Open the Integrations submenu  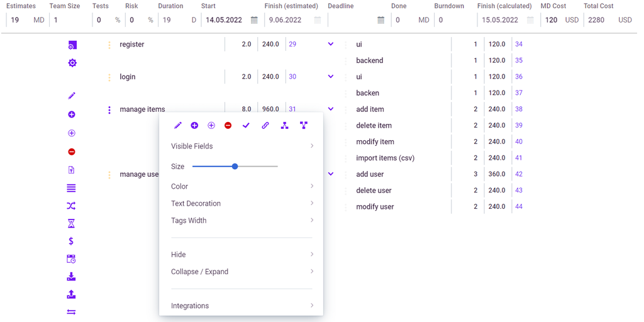[x=241, y=306]
